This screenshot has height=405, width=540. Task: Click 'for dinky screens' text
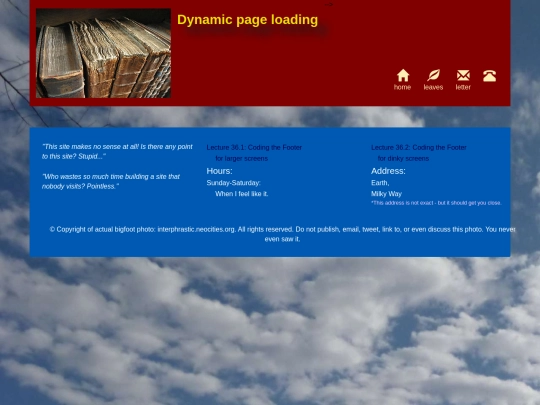coord(403,158)
